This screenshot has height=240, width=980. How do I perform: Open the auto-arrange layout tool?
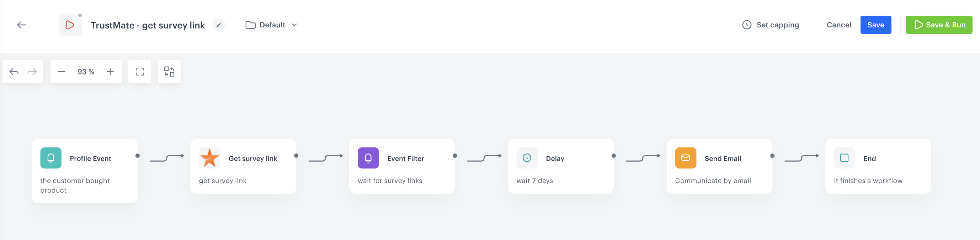[169, 71]
